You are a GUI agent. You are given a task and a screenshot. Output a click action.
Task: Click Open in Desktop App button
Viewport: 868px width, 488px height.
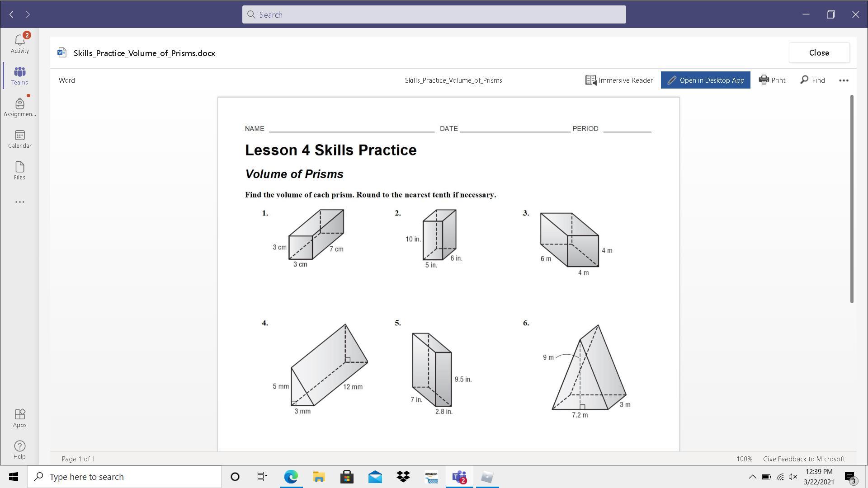coord(705,80)
